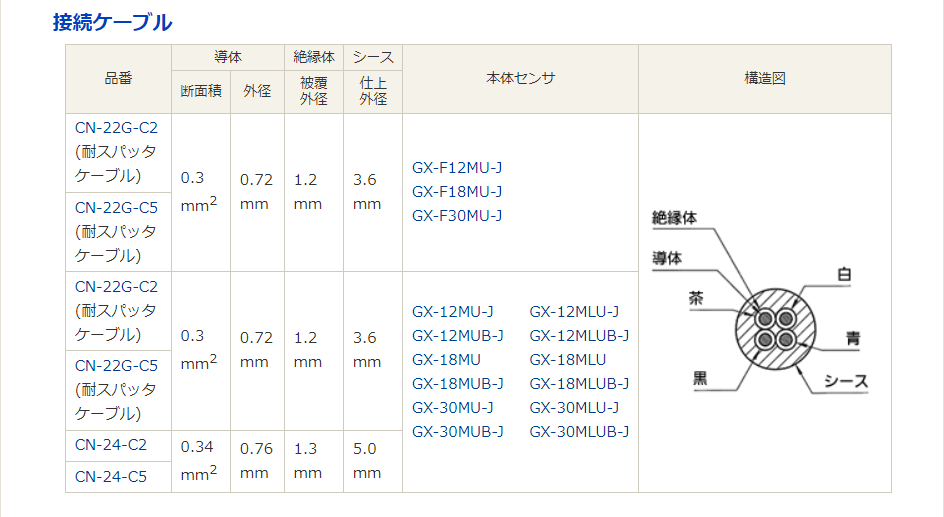Select the GX-18MLUB-J link
The image size is (944, 517).
579,384
